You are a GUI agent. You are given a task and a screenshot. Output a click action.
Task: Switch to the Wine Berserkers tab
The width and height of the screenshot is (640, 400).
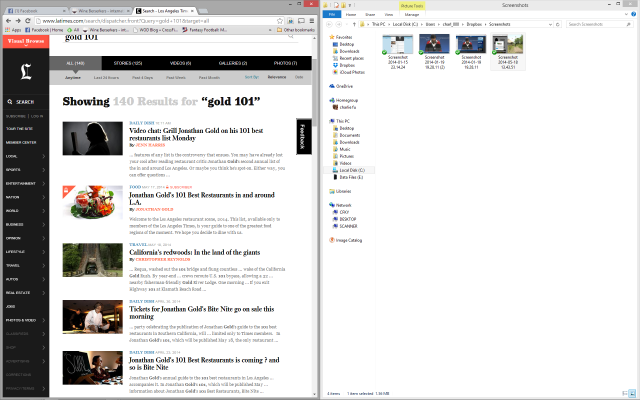click(x=100, y=11)
